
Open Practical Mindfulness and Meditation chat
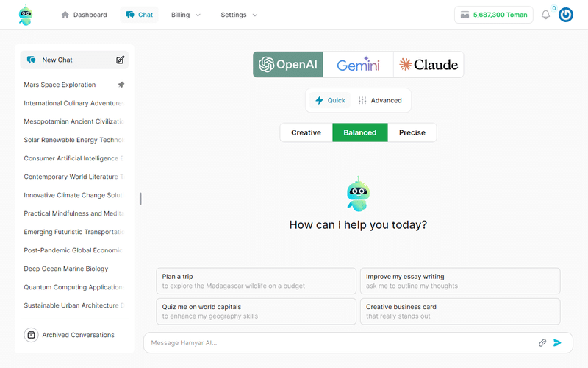click(74, 213)
